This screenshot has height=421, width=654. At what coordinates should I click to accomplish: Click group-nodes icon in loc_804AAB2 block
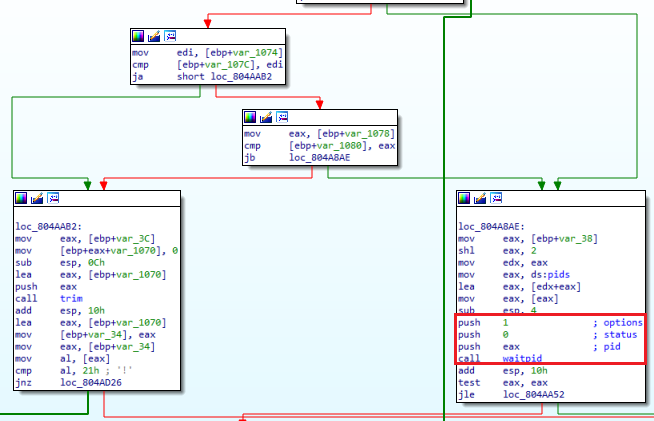coord(53,198)
